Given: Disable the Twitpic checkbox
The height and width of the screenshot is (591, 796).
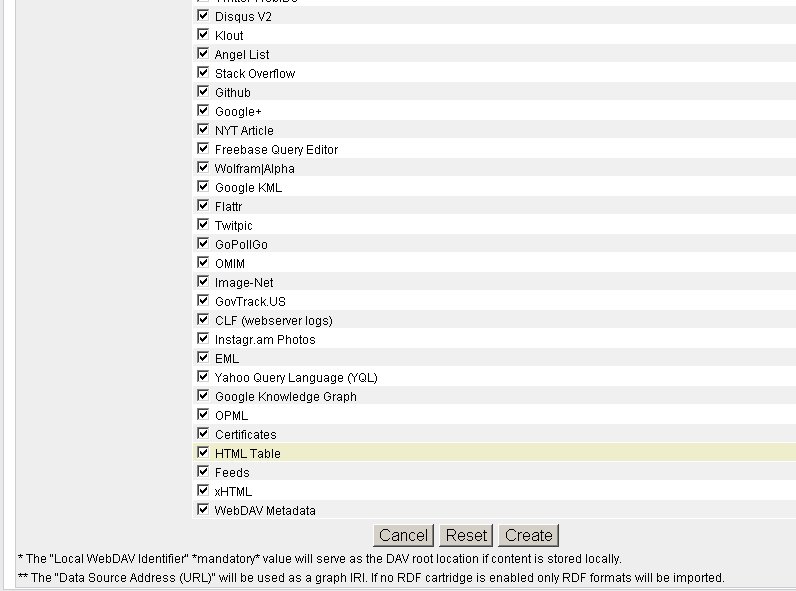Looking at the screenshot, I should 203,225.
